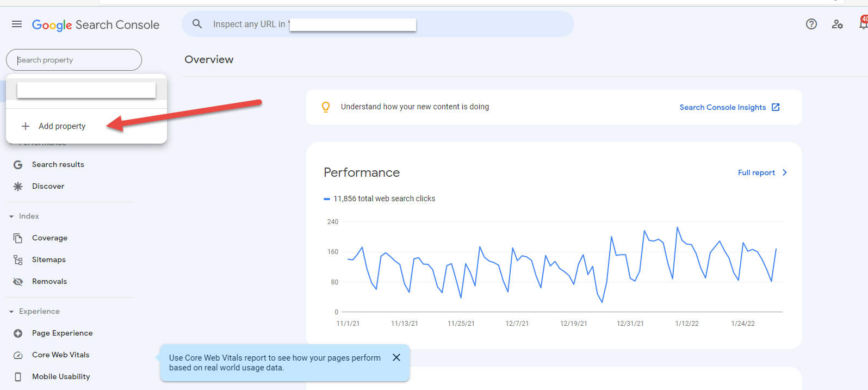Click the Performance card heading

point(362,172)
